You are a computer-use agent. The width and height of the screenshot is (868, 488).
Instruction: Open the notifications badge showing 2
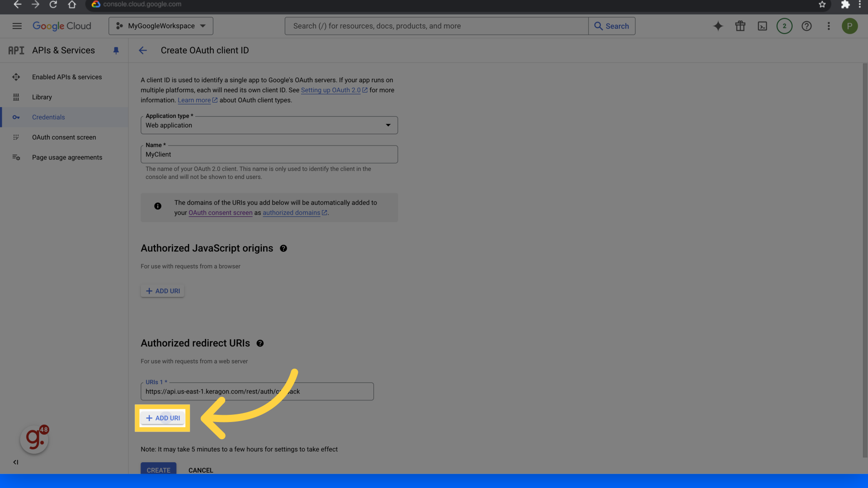point(784,26)
